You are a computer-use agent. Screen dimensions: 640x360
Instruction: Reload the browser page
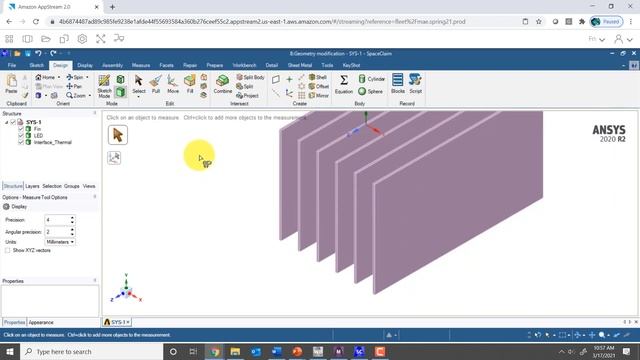[x=36, y=22]
